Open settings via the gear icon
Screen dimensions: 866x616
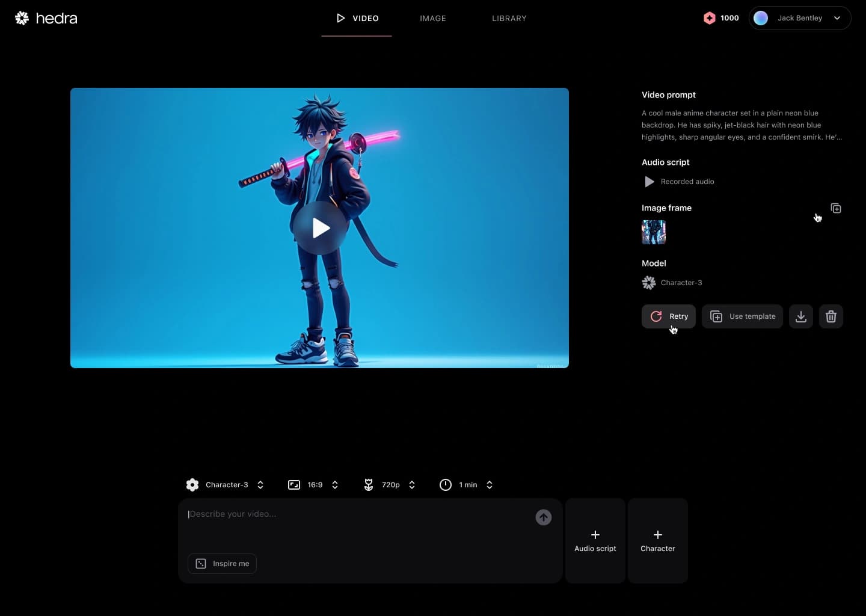192,484
